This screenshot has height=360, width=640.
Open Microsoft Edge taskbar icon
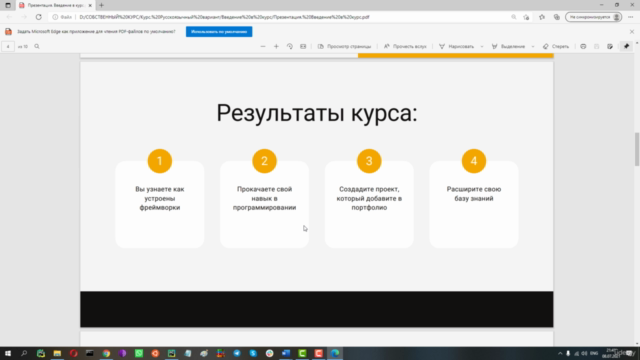click(x=335, y=353)
